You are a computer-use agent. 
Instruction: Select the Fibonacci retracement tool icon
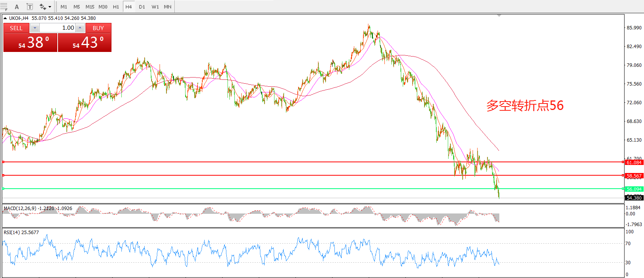coord(4,6)
